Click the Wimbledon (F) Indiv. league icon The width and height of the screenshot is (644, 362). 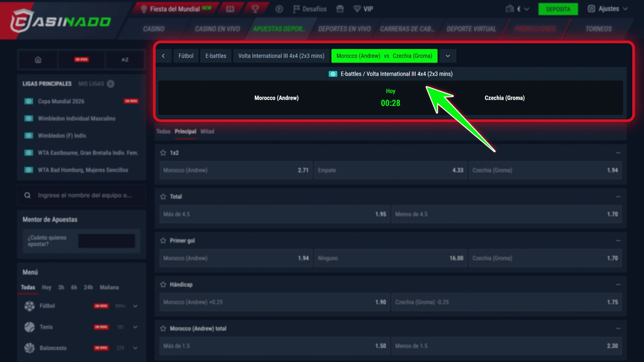(x=29, y=135)
